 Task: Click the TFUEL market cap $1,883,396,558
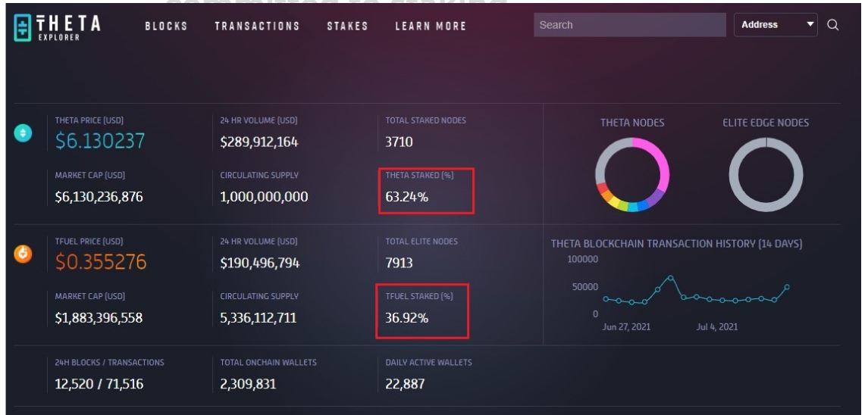tap(99, 318)
